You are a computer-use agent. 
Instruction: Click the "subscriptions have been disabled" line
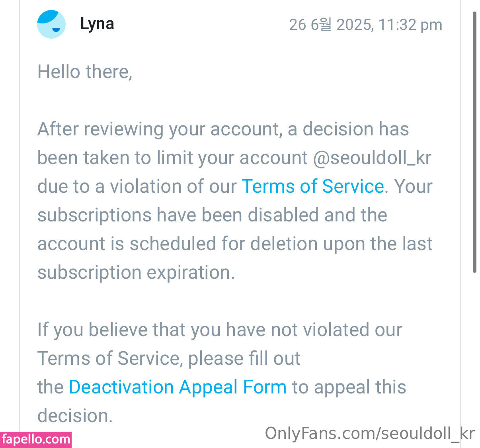pos(212,215)
